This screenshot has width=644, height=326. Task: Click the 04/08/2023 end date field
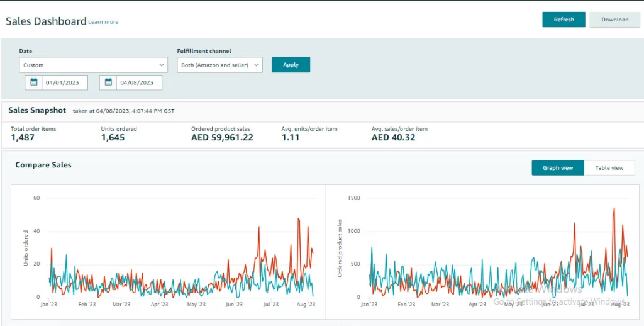pos(139,82)
